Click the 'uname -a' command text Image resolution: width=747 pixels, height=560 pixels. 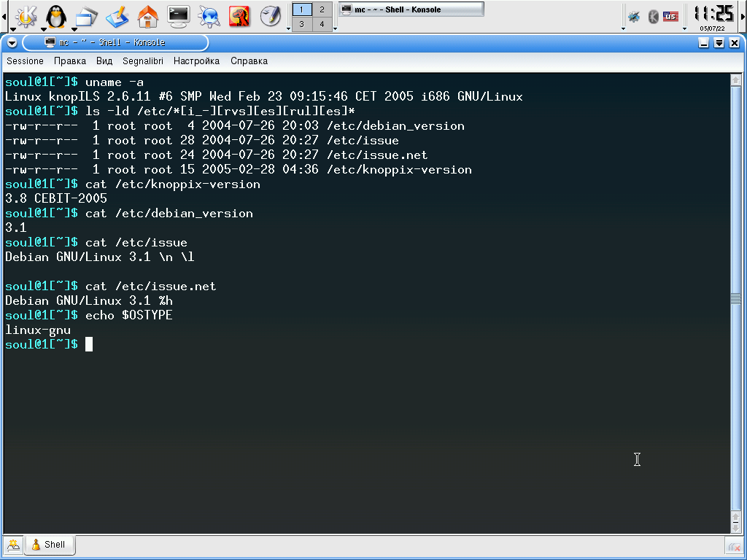click(115, 82)
